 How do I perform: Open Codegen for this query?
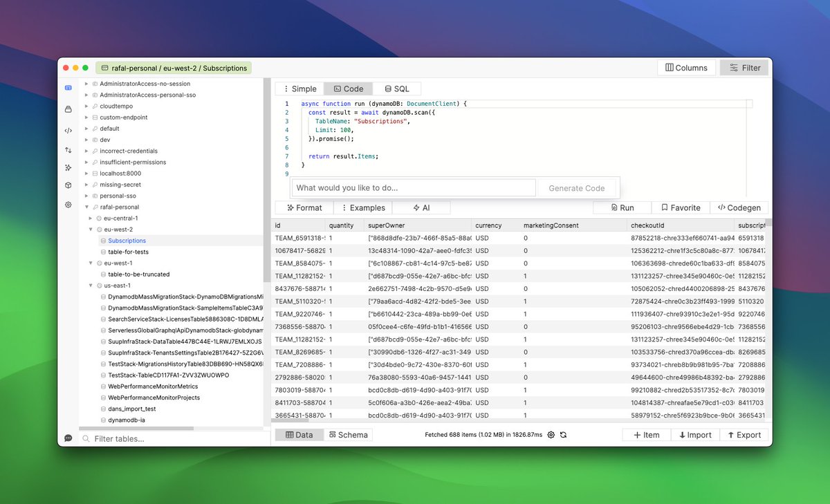tap(739, 207)
